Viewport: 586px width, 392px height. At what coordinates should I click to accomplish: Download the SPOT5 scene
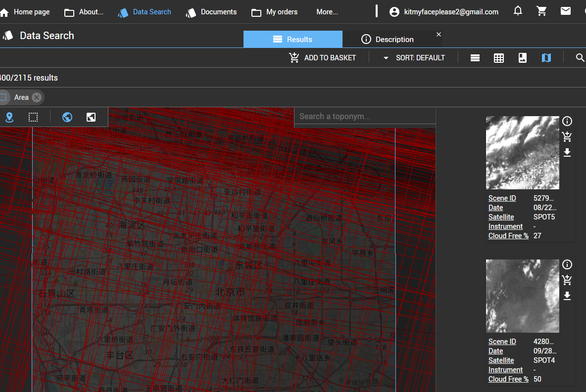(x=567, y=152)
